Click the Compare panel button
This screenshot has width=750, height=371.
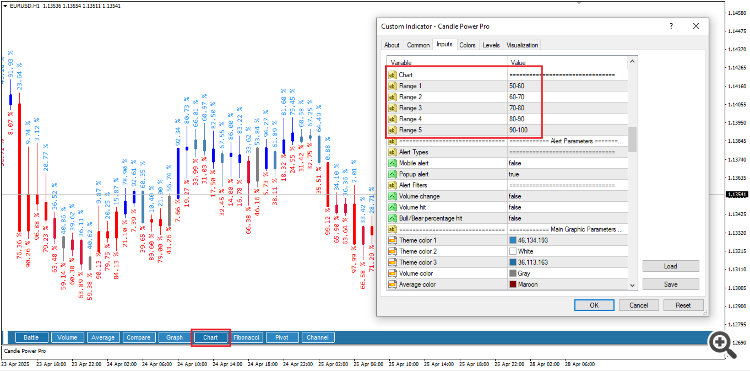[x=139, y=338]
